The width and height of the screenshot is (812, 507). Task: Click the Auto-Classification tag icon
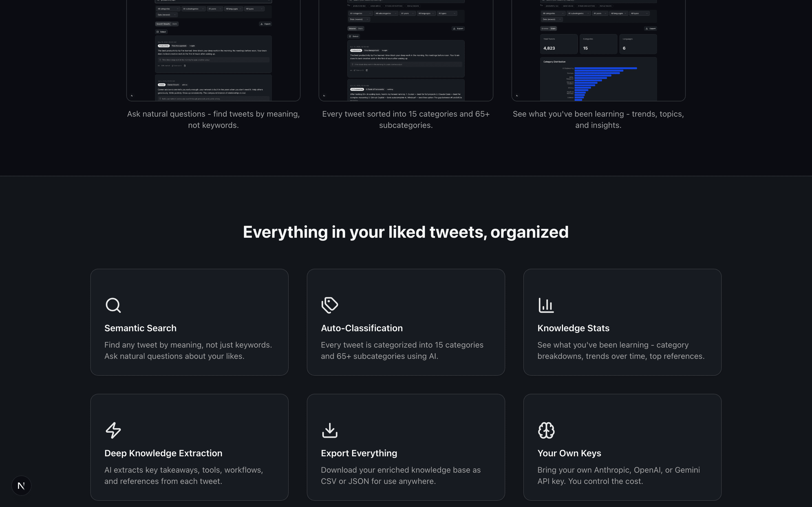tap(330, 305)
